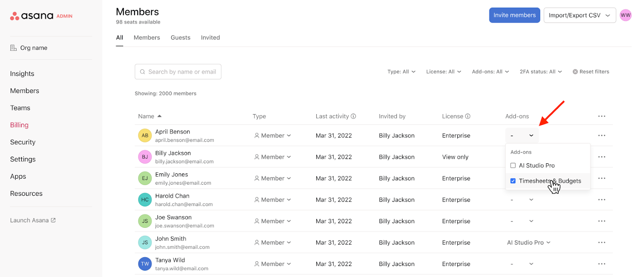Click the Asana logo in sidebar
Viewport: 644px width, 277px height.
[32, 16]
